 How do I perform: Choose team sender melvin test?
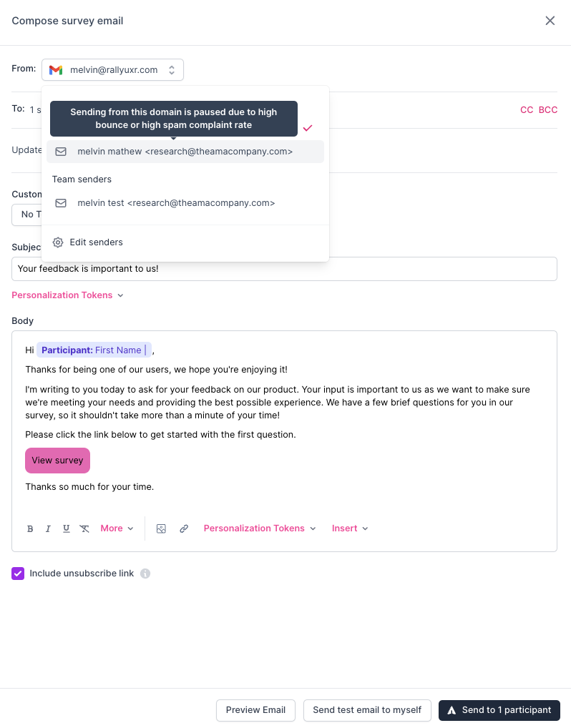tap(176, 203)
